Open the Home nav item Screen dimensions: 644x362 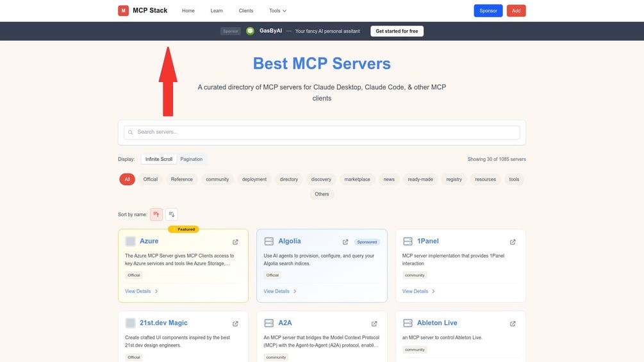[188, 11]
